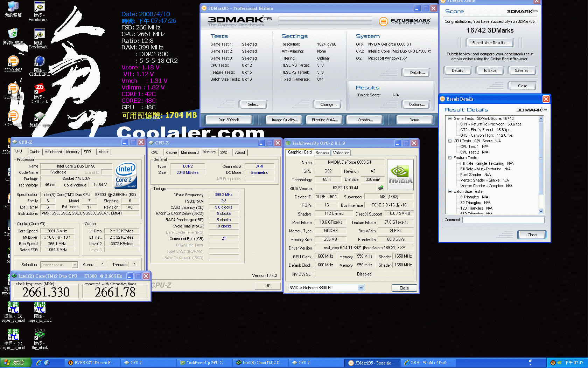Select the Pixel Shader result row
Image resolution: width=588 pixels, height=368 pixels.
click(x=475, y=175)
